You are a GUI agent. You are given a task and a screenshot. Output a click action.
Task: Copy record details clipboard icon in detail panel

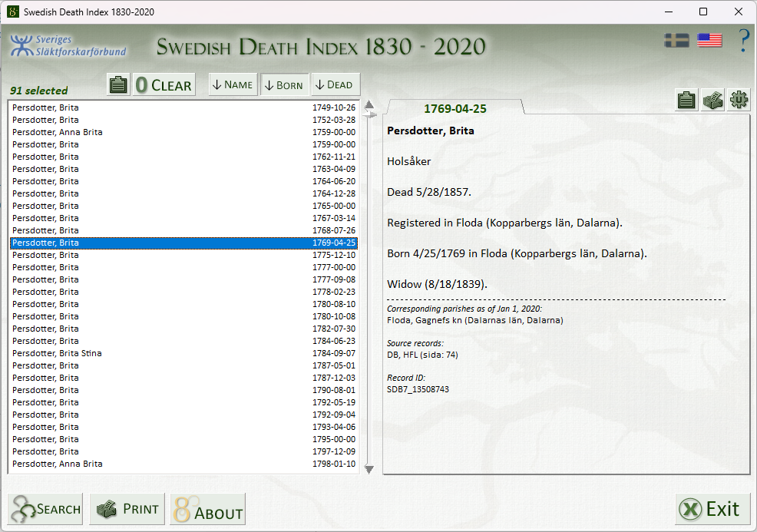pyautogui.click(x=686, y=100)
